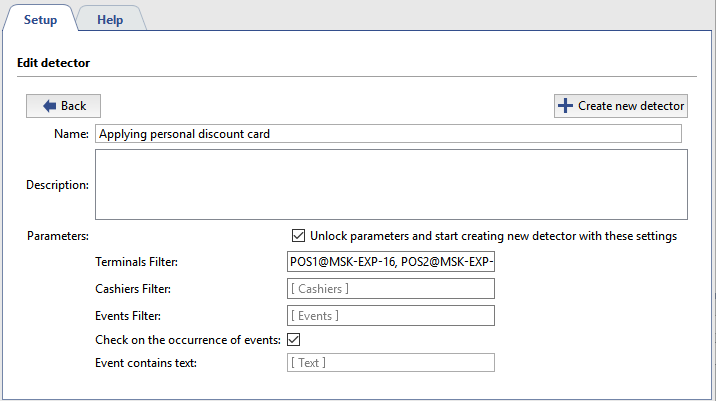Open the Cashiers Filter selection box
The image size is (716, 401).
click(x=390, y=289)
